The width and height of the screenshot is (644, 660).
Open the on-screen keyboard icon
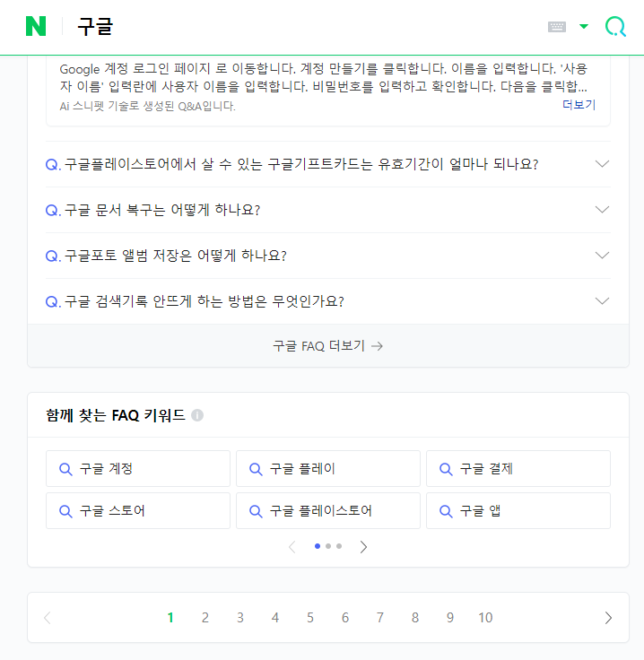(556, 27)
